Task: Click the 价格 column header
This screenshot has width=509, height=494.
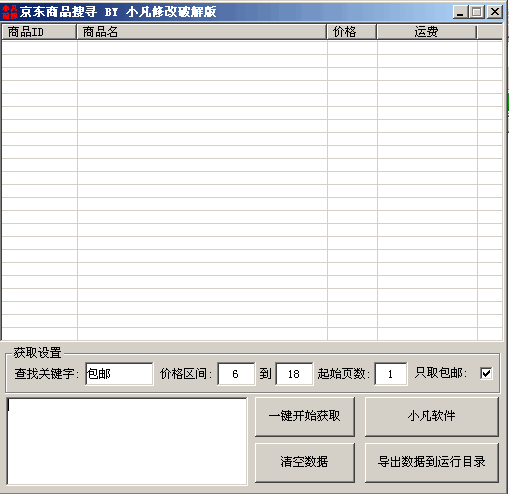Action: 352,32
